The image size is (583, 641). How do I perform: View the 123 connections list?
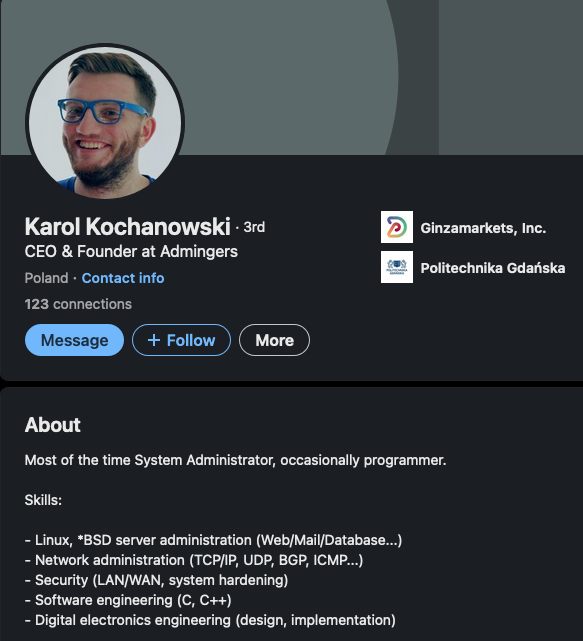(78, 304)
